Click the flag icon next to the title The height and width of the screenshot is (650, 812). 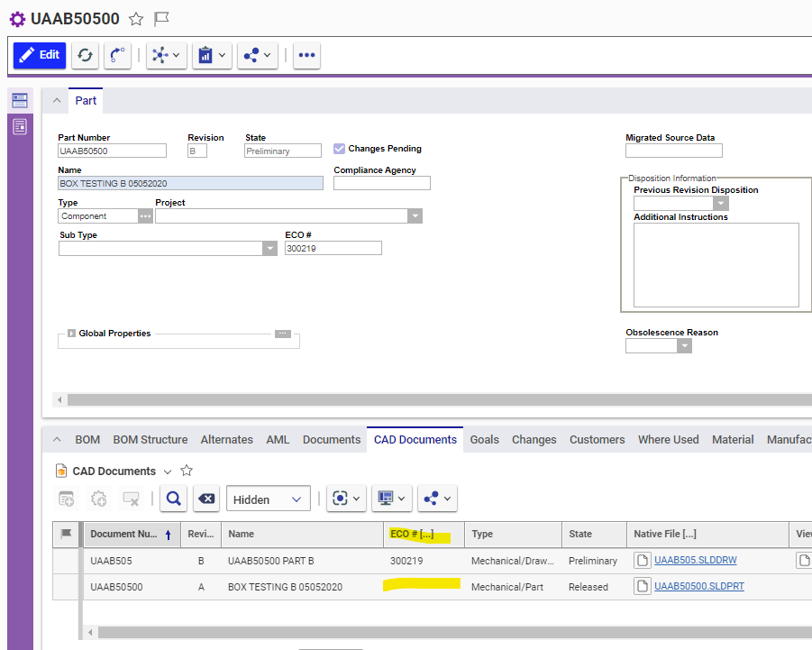(161, 19)
